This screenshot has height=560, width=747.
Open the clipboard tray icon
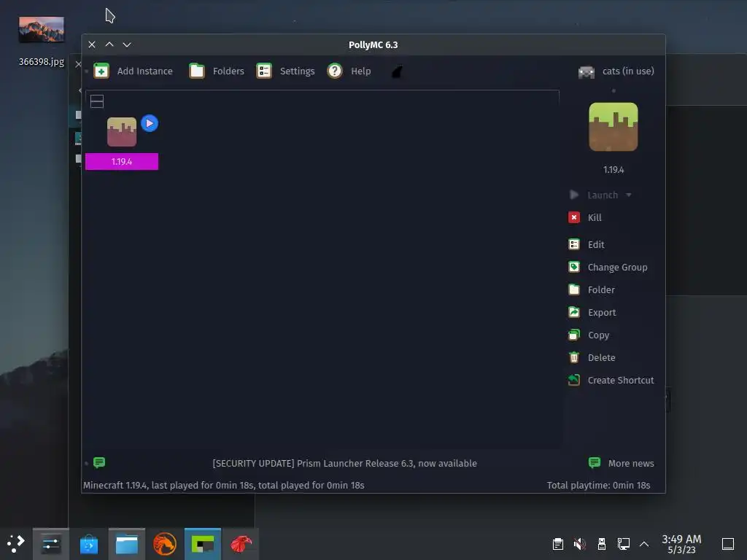click(x=558, y=544)
